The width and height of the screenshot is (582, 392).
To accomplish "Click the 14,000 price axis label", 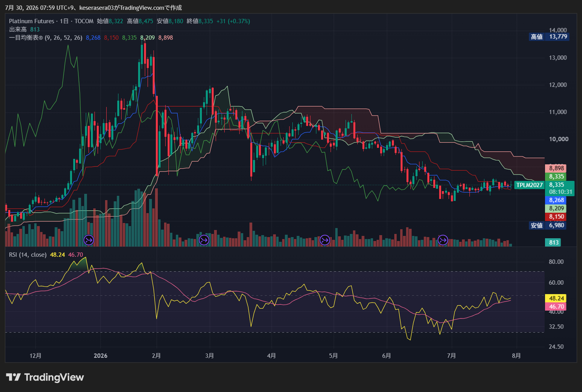I will [558, 30].
